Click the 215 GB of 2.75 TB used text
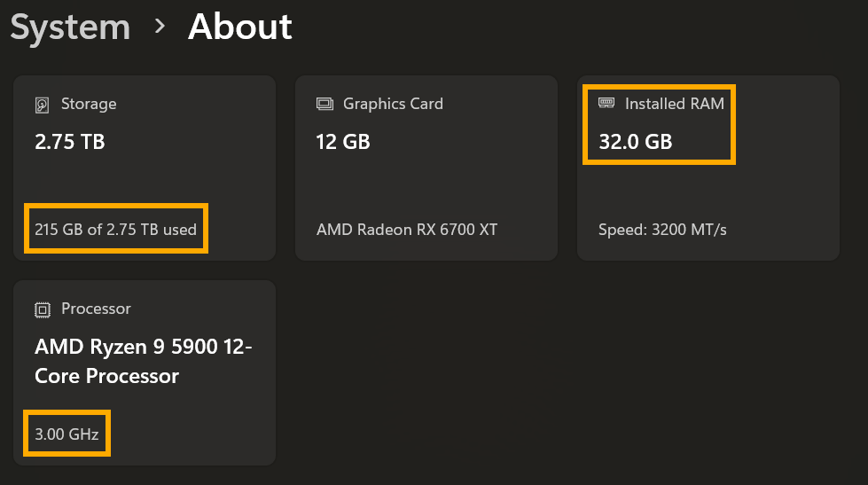The width and height of the screenshot is (868, 485). pos(115,230)
